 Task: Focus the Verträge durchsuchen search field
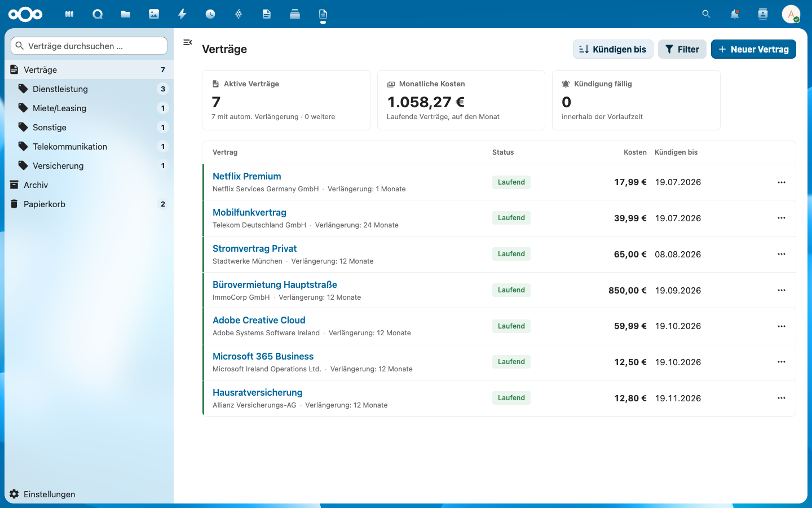click(x=89, y=46)
